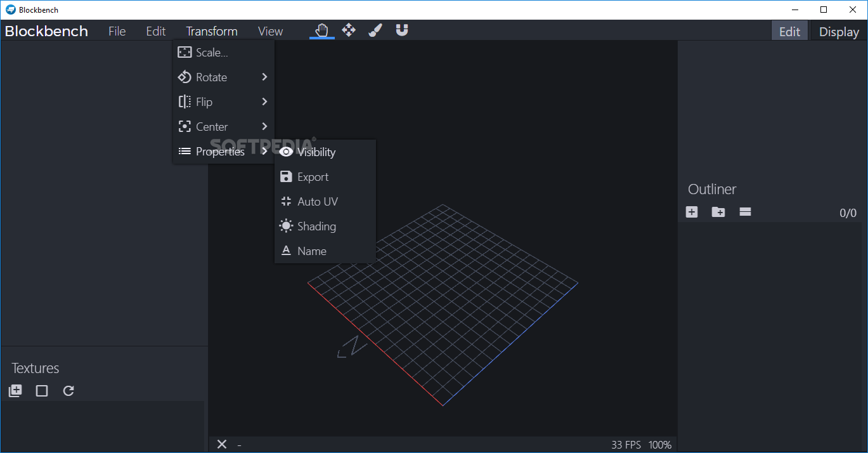This screenshot has height=453, width=868.
Task: Expand the Center submenu arrow
Action: click(264, 126)
